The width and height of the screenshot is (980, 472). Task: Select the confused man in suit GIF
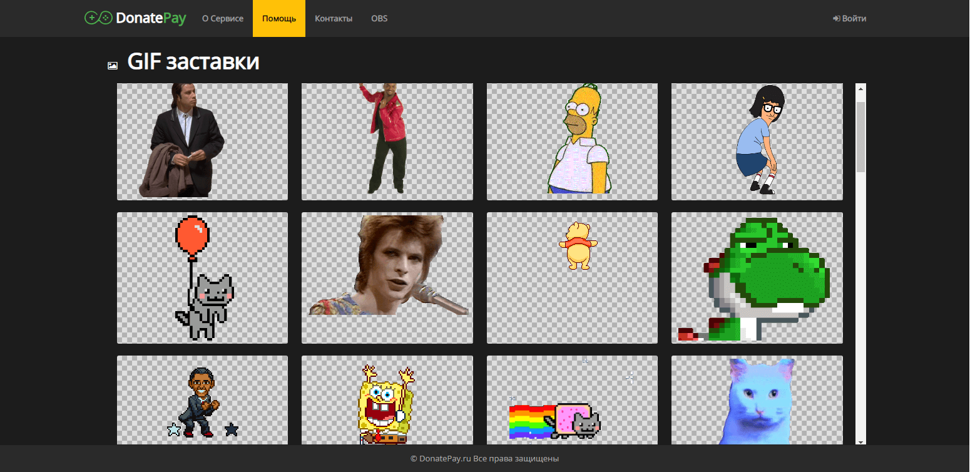(202, 141)
